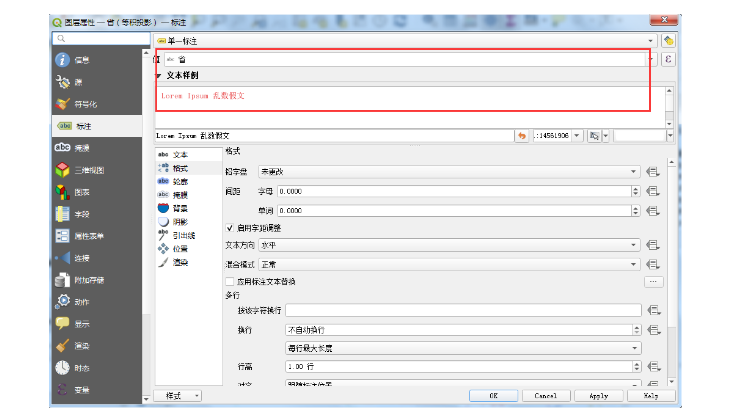Image resolution: width=734 pixels, height=416 pixels.
Task: Open the 时态 (Temporal) page
Action: click(x=97, y=368)
